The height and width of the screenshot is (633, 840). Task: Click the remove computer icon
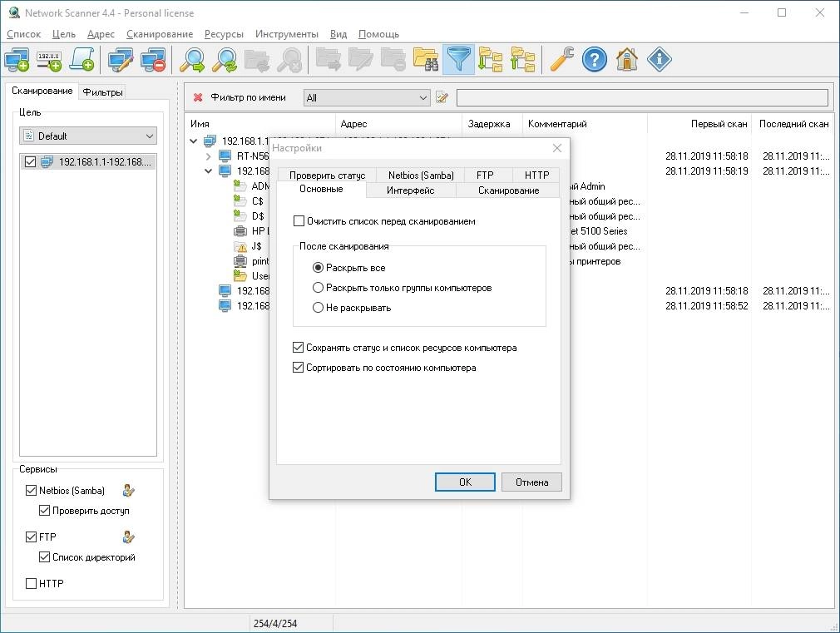(x=153, y=60)
